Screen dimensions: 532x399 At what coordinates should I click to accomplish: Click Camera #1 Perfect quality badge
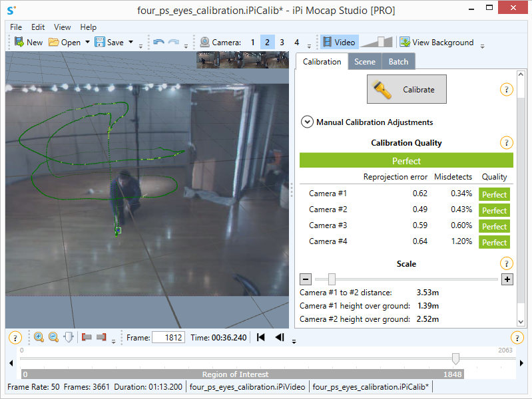click(494, 195)
